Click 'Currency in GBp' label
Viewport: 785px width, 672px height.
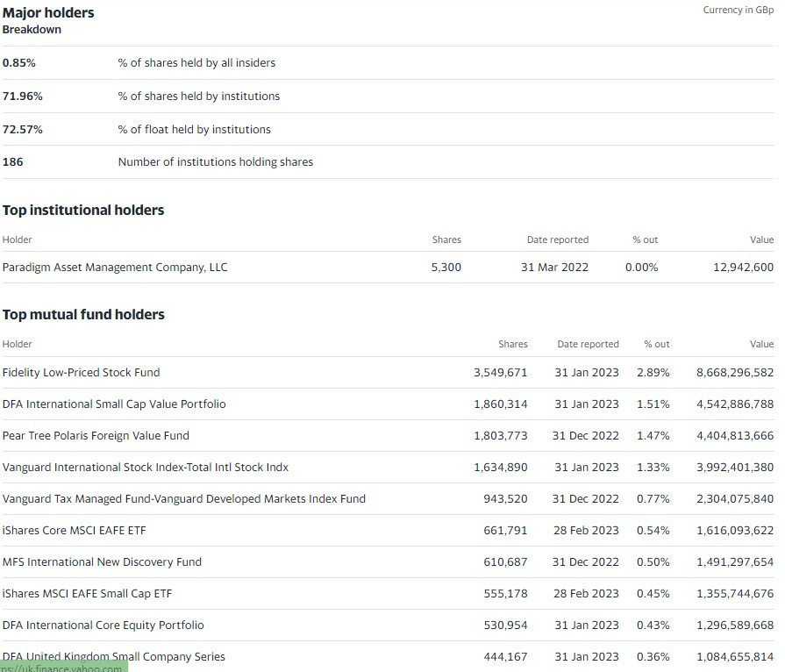(x=738, y=10)
